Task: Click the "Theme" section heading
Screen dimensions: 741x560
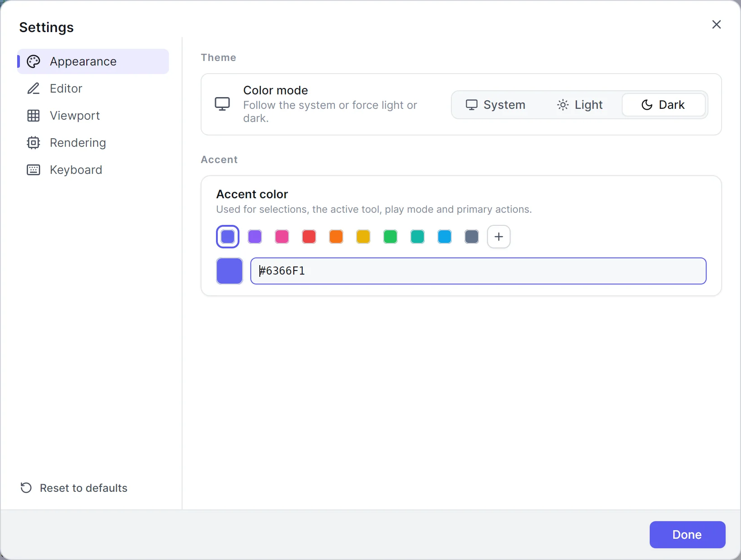Action: pyautogui.click(x=219, y=57)
